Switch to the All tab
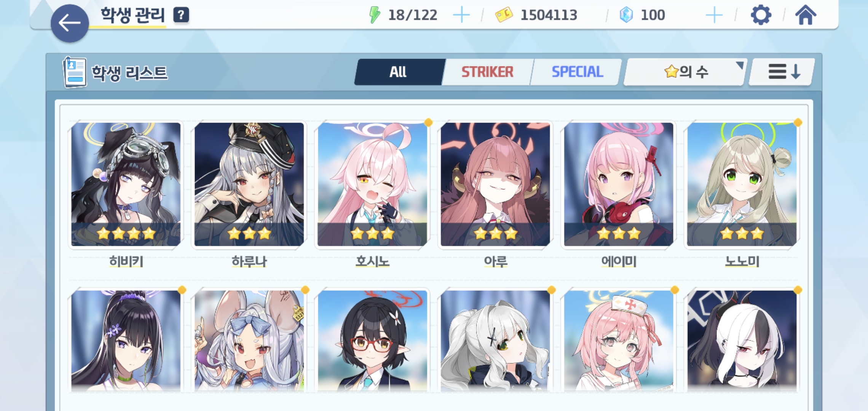 coord(399,72)
